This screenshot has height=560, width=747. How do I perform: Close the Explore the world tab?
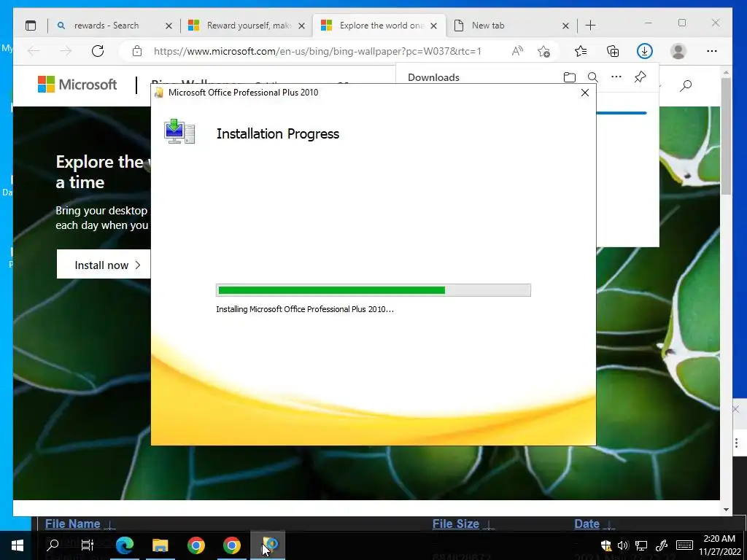[433, 26]
